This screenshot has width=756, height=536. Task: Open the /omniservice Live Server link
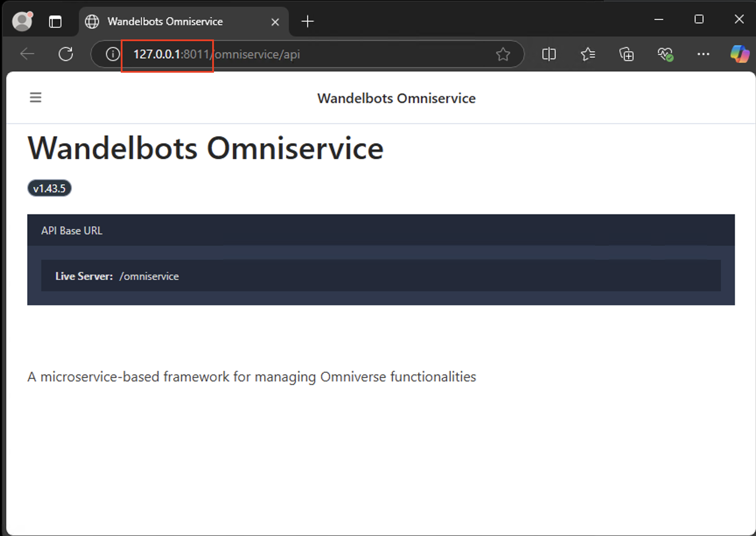pos(149,276)
